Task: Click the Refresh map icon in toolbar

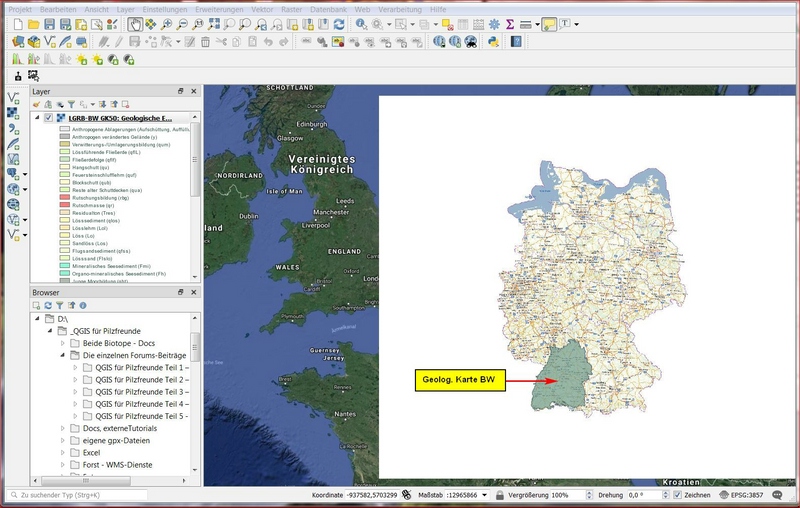Action: tap(340, 23)
